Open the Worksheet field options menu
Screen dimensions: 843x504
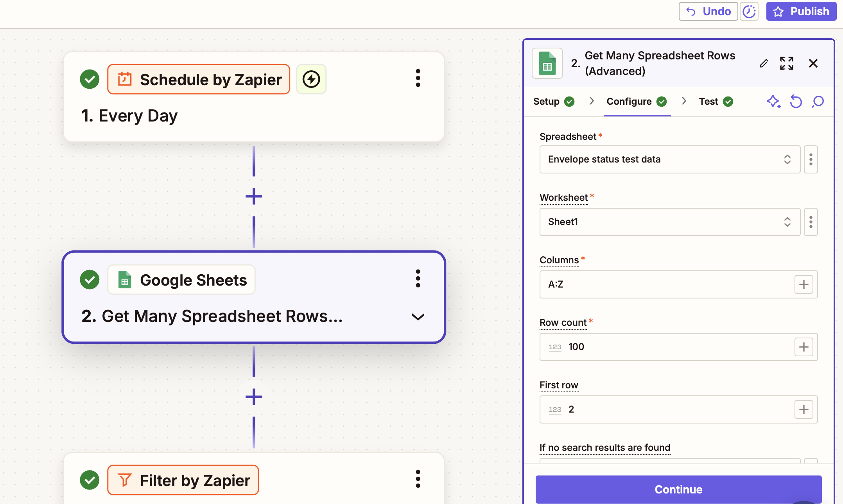[811, 222]
